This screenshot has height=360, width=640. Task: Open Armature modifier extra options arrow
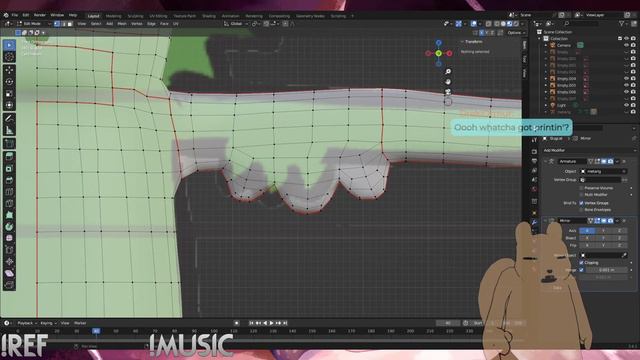click(617, 161)
